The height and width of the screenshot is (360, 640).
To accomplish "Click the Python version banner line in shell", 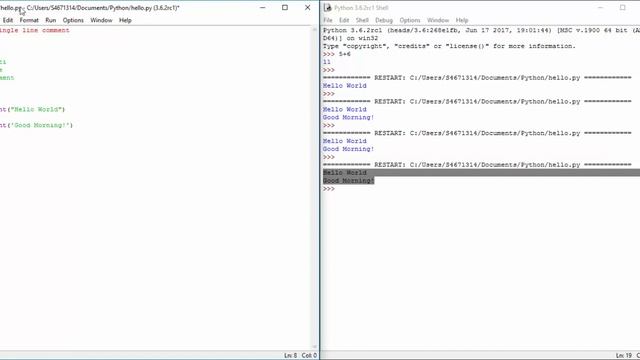I will click(481, 30).
